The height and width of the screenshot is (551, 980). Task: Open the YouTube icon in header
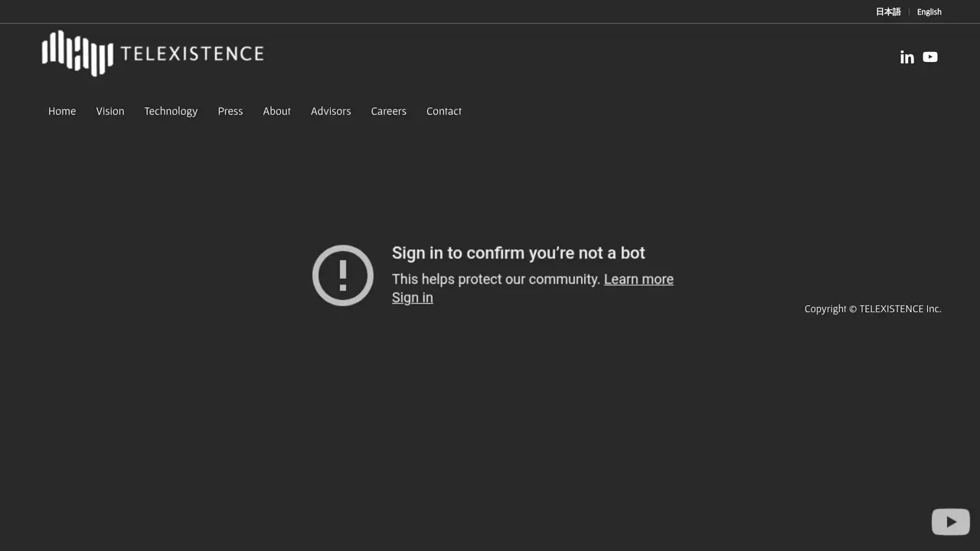[930, 57]
